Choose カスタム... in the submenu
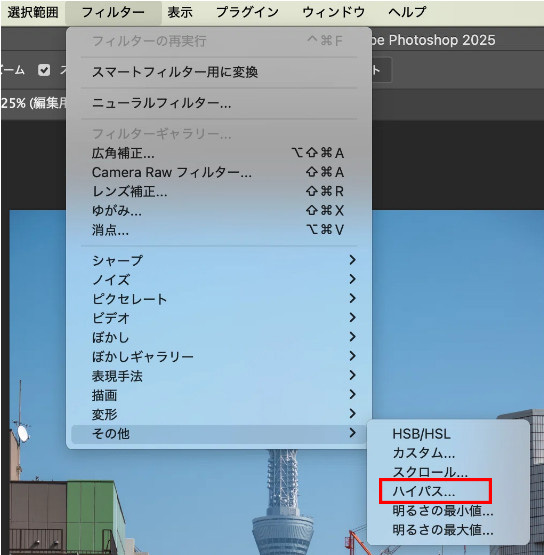Viewport: 544px width, 555px height. pyautogui.click(x=448, y=453)
